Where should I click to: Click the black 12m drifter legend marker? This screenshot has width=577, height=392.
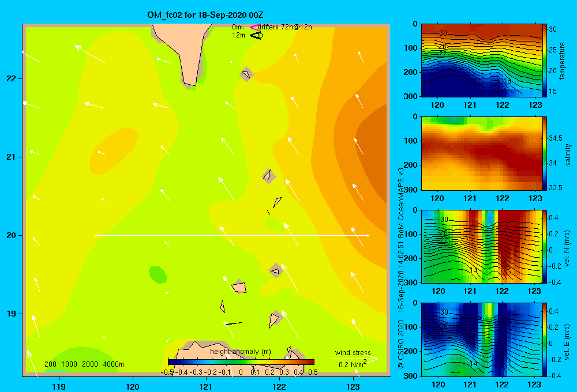pyautogui.click(x=256, y=35)
